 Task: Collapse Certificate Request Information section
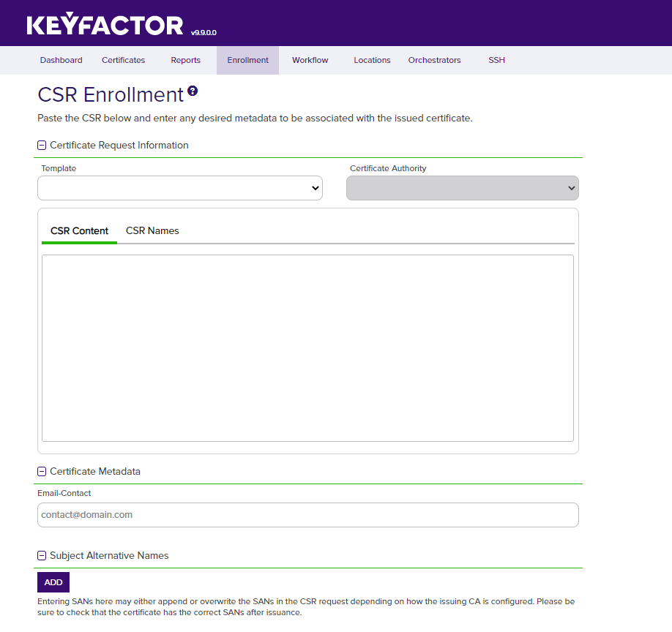click(x=42, y=146)
